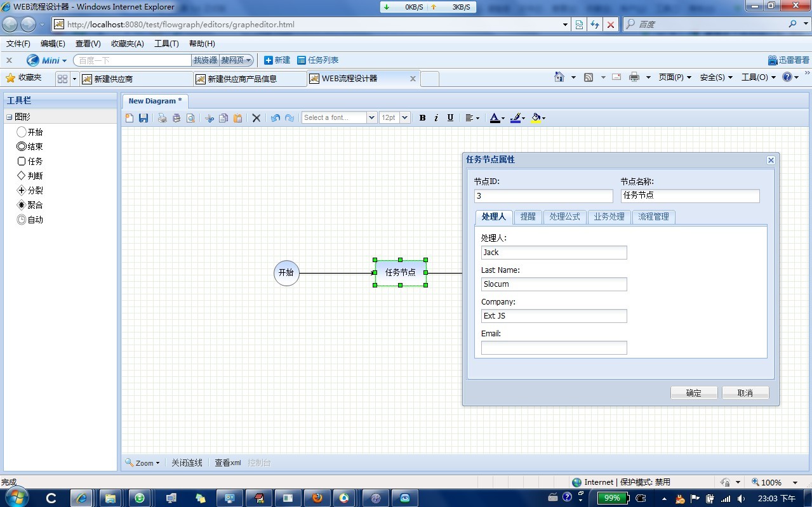Toggle underline formatting in the toolbar

450,117
